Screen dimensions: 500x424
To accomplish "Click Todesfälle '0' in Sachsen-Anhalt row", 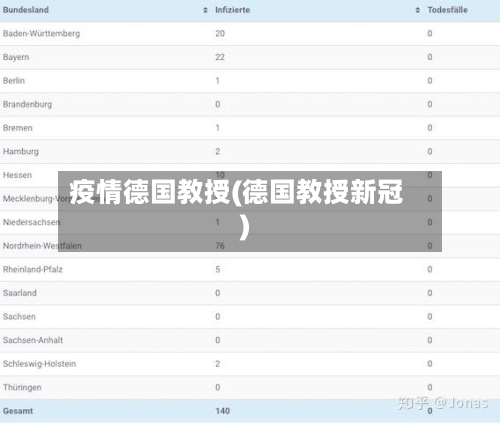I will coord(430,340).
